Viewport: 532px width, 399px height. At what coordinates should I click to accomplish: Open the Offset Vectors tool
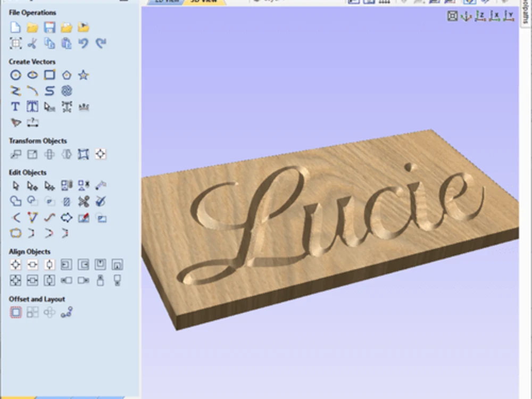(15, 312)
